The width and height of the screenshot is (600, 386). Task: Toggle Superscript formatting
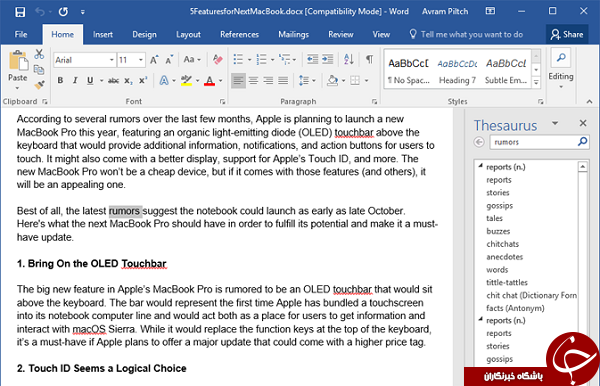tap(143, 81)
